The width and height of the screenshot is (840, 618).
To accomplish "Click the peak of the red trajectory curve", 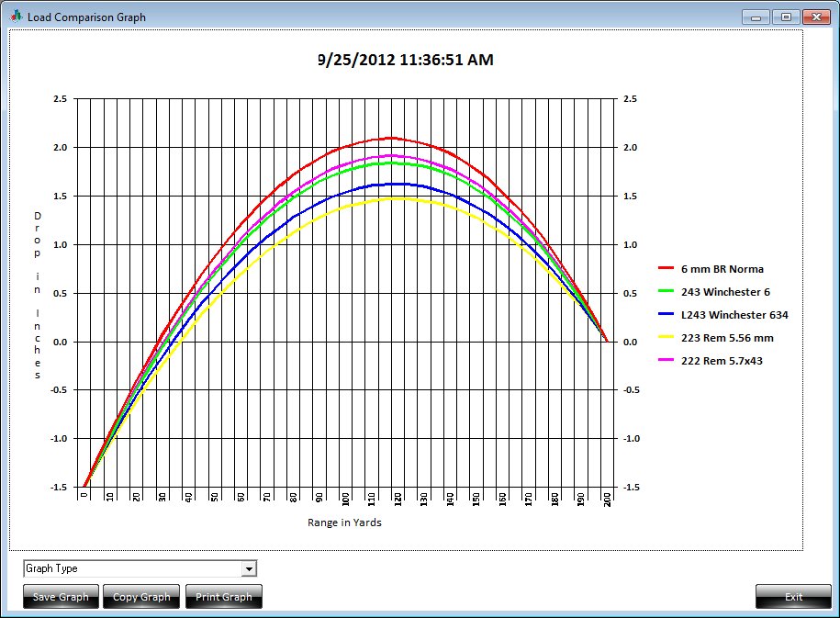I will (x=392, y=138).
